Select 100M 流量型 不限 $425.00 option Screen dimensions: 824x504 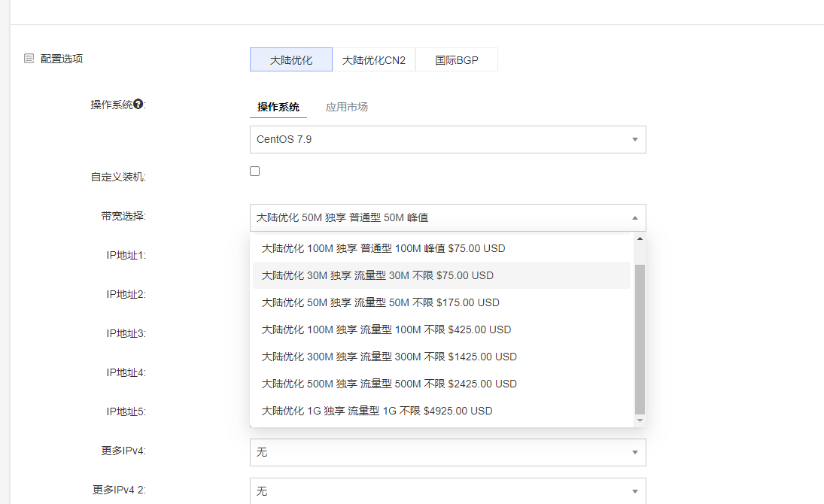coord(386,329)
